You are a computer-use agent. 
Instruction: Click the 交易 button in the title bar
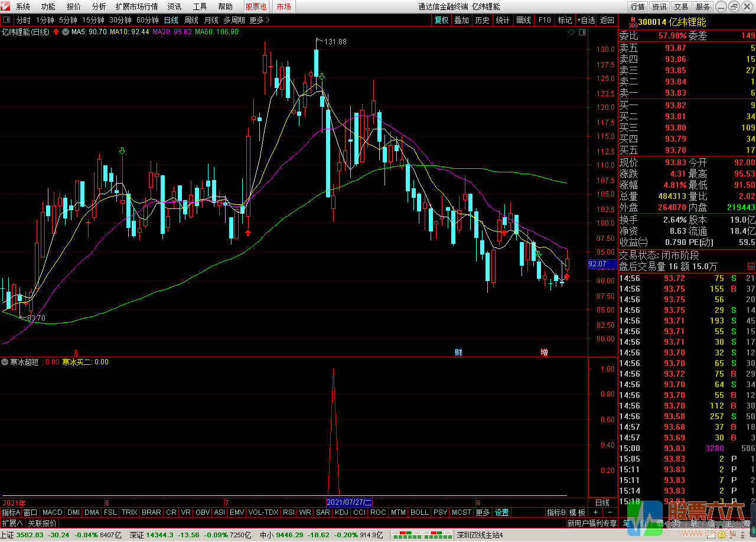pos(681,7)
